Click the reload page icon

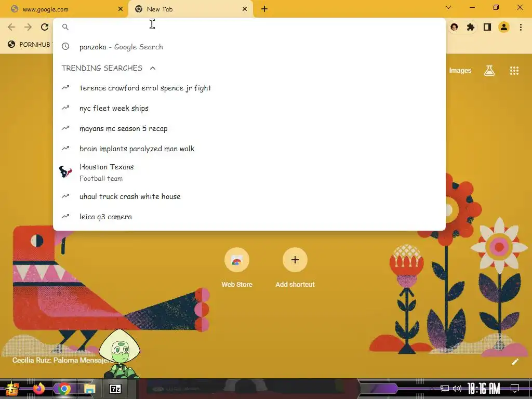pyautogui.click(x=45, y=27)
